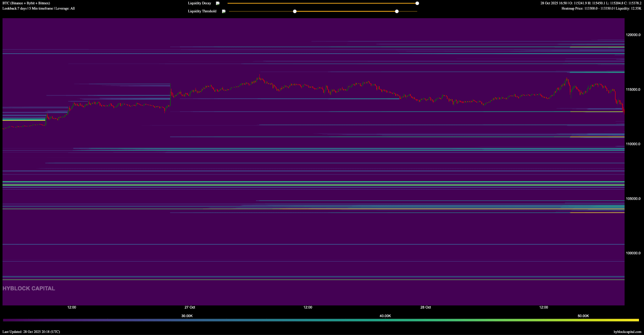Click the 50.00K mark on color scale
644x335 pixels.
coord(583,316)
